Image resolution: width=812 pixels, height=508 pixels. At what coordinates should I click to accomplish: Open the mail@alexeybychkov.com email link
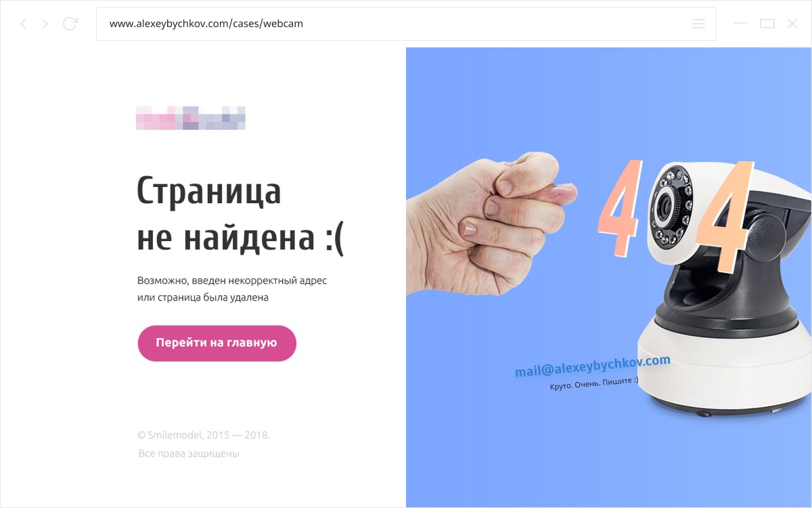pyautogui.click(x=593, y=366)
